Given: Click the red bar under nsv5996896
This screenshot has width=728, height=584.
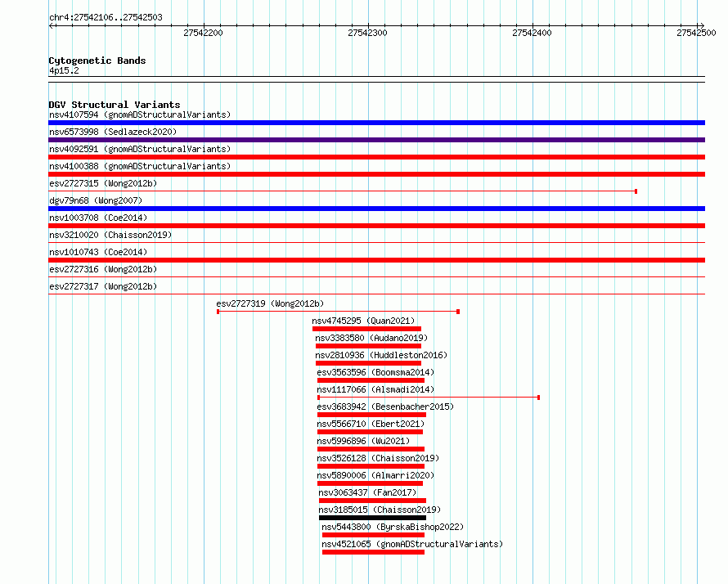Looking at the screenshot, I should [371, 449].
